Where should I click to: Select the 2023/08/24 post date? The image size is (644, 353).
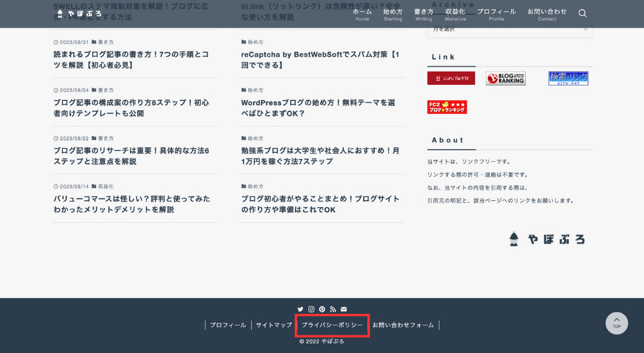point(71,90)
